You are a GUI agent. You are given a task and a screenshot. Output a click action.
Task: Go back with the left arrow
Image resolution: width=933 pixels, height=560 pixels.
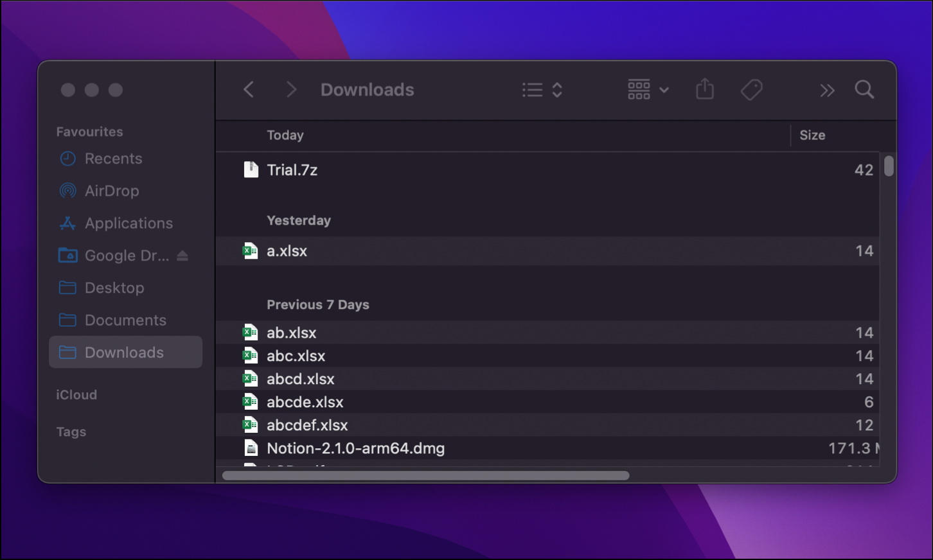pyautogui.click(x=249, y=90)
